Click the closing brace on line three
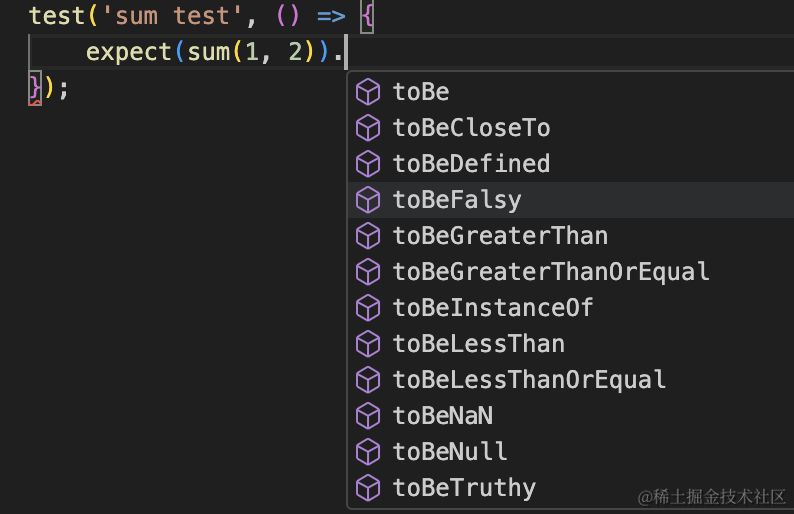 pyautogui.click(x=35, y=88)
